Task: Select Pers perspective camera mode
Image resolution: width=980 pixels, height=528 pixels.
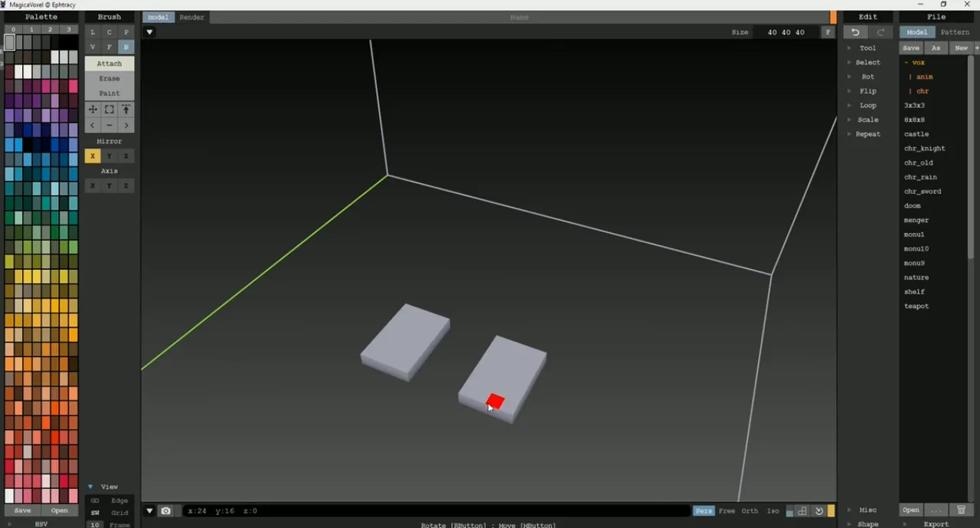Action: [x=704, y=511]
